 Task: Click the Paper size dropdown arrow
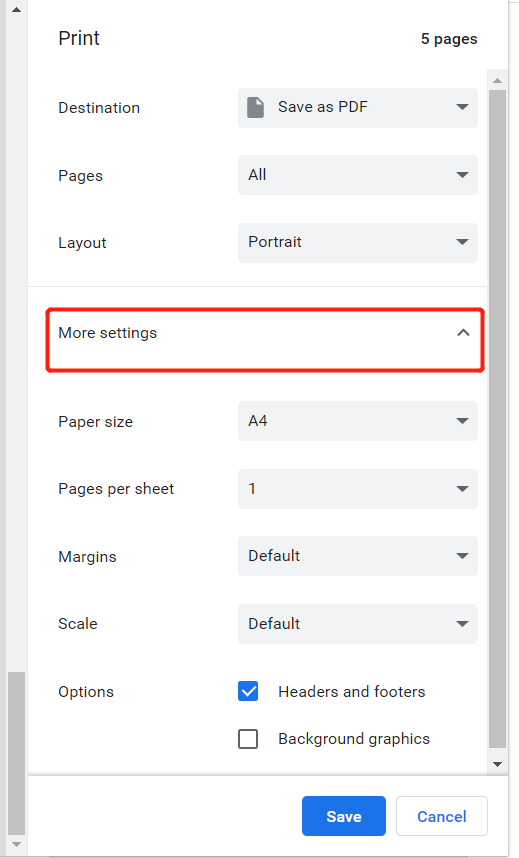click(462, 421)
